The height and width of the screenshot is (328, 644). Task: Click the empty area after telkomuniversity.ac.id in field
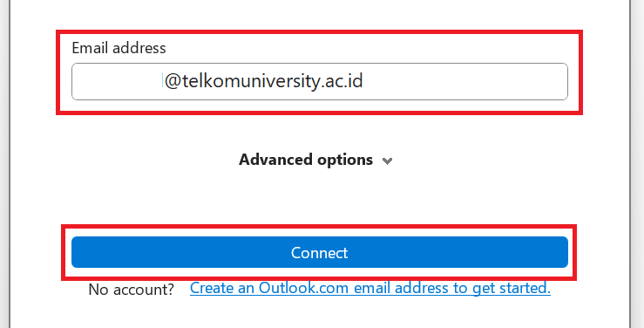(464, 81)
